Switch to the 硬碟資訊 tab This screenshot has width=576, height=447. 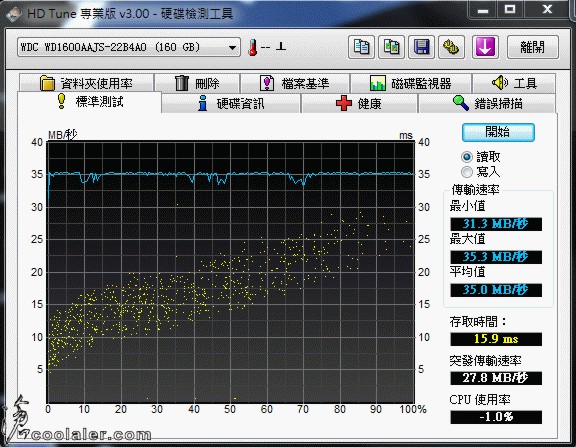click(x=231, y=103)
